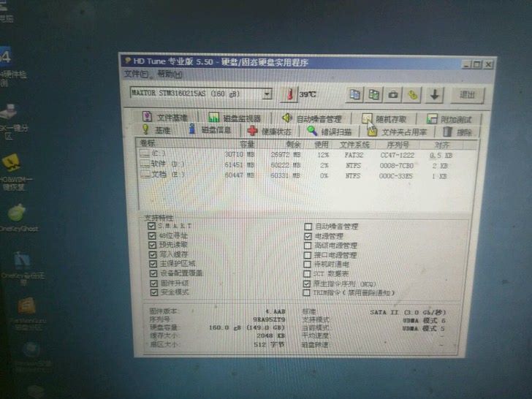Toggle the 固件升级 checkbox
Screen dimensions: 532x399
[x=153, y=284]
